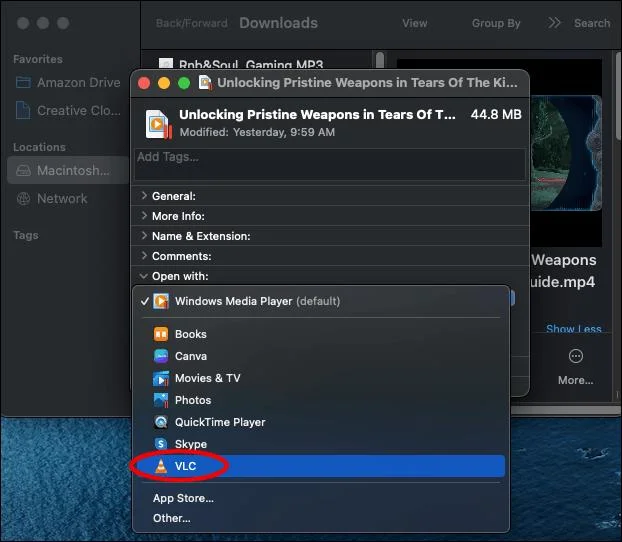The height and width of the screenshot is (542, 622).
Task: Click the proxy file icon in the info title bar
Action: (x=205, y=83)
